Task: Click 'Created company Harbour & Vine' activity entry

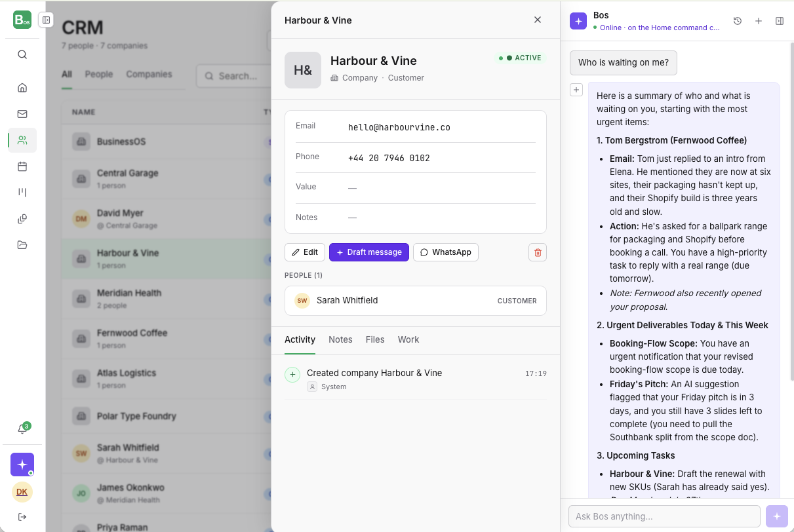Action: (x=416, y=379)
